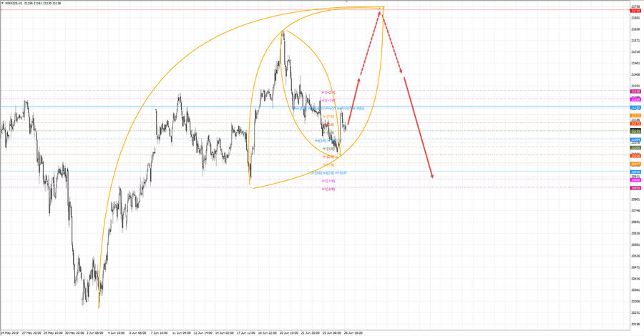The height and width of the screenshot is (336, 644).
Task: Click the 20471 price axis value
Action: click(635, 267)
